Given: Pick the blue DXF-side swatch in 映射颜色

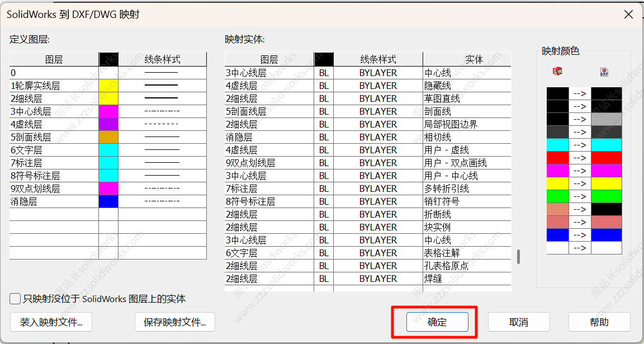Looking at the screenshot, I should pyautogui.click(x=606, y=235).
